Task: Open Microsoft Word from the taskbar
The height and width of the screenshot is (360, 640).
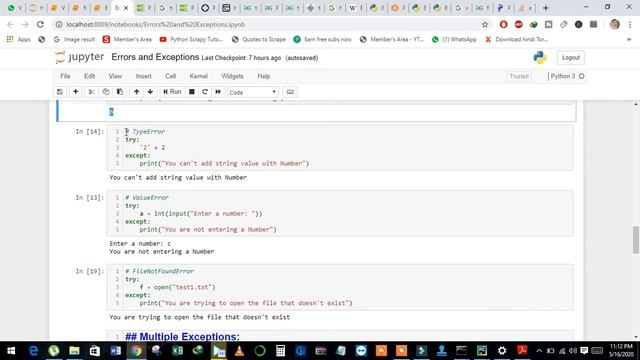Action: (116, 351)
